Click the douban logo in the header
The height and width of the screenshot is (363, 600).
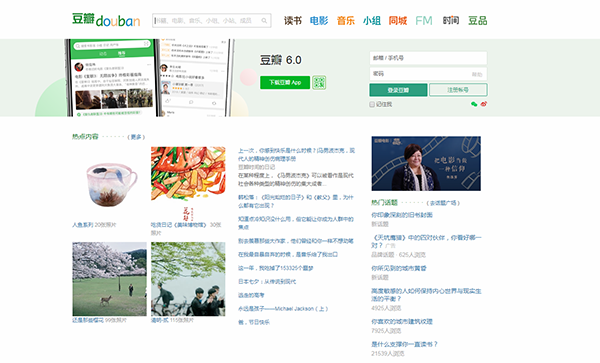point(106,20)
